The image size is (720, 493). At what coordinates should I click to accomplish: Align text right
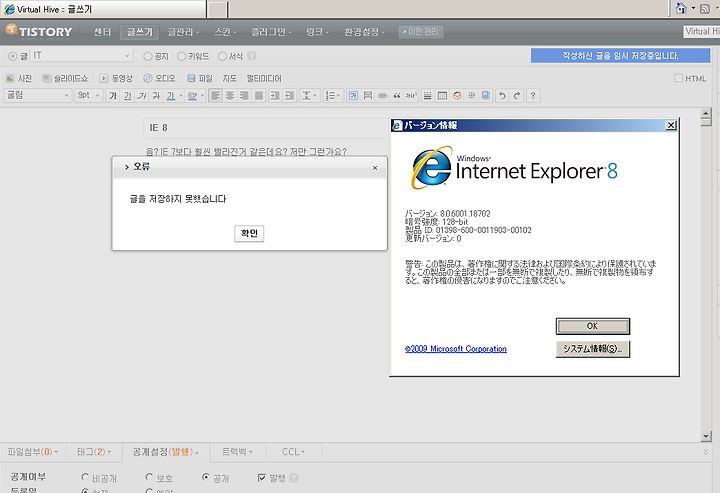click(244, 95)
